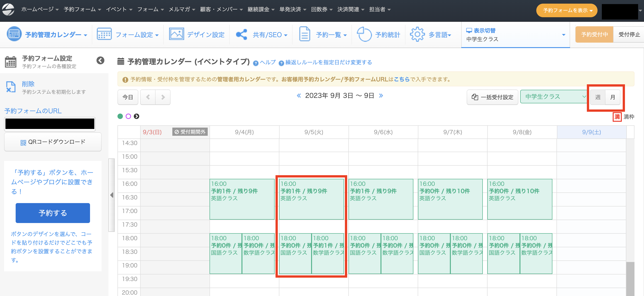Click the 共有/SEO share icon
Screen dimensions: 644x296
[241, 34]
